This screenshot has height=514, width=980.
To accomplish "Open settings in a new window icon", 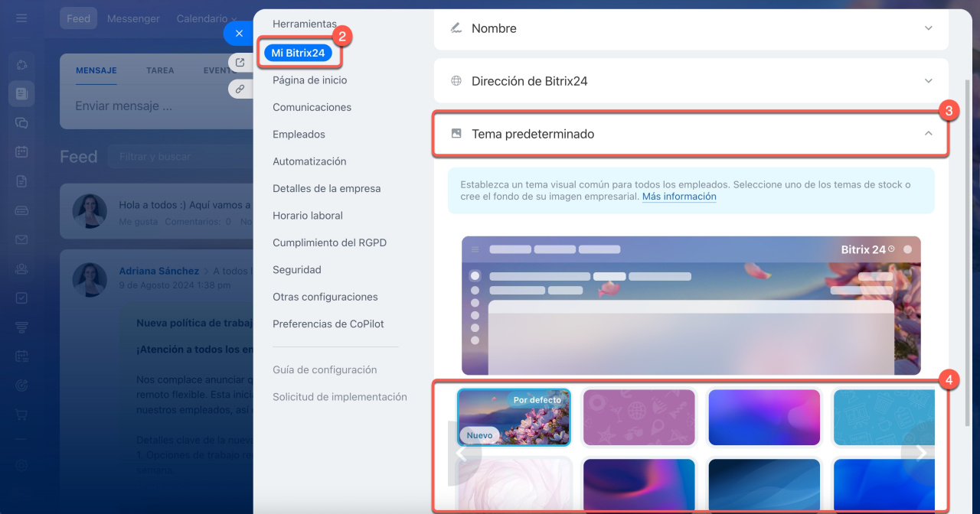I will (240, 63).
